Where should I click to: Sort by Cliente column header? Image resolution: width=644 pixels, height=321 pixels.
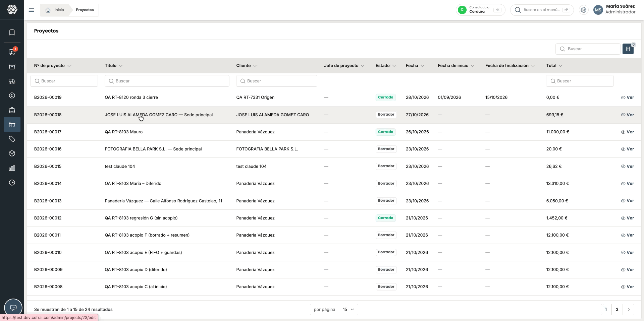246,66
